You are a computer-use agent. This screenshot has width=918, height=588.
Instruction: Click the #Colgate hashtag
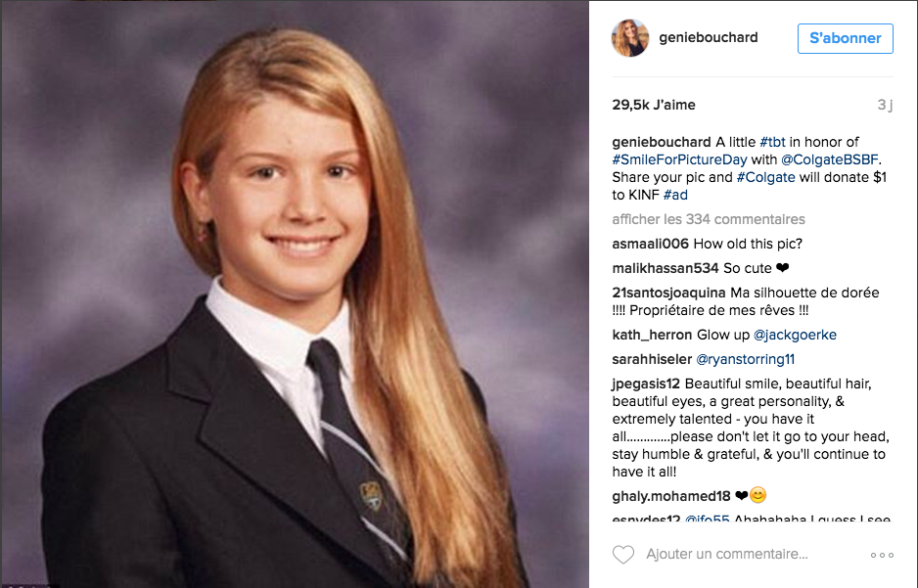pyautogui.click(x=765, y=177)
